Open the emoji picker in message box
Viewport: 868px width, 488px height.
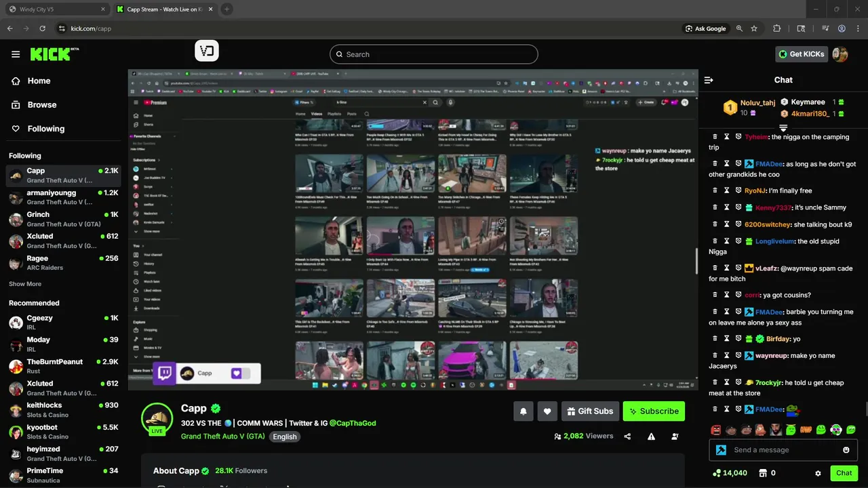(846, 450)
